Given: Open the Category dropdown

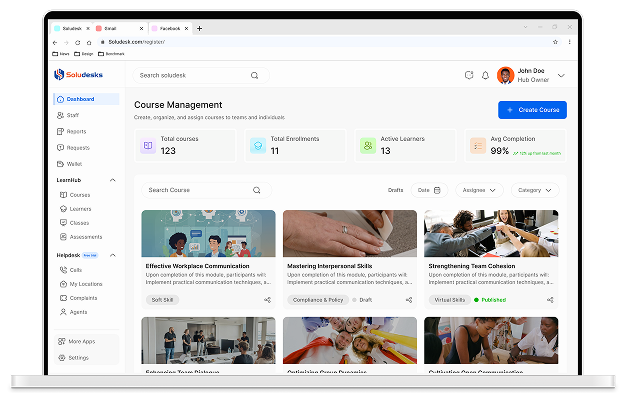Looking at the screenshot, I should (535, 190).
